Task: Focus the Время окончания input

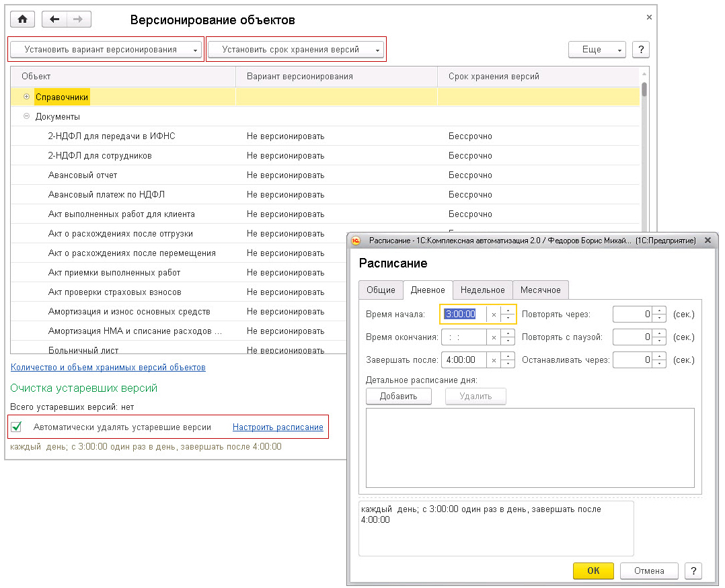Action: click(x=464, y=337)
